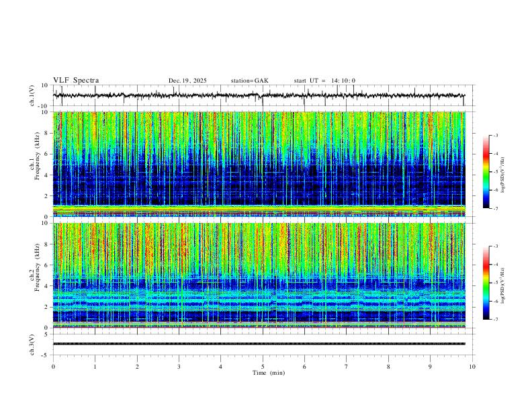Select the date text "Dec. 19, 2025"

click(187, 81)
